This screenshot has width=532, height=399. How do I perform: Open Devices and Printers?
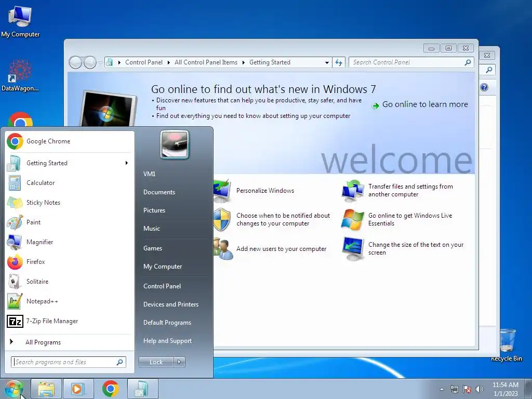(x=174, y=304)
